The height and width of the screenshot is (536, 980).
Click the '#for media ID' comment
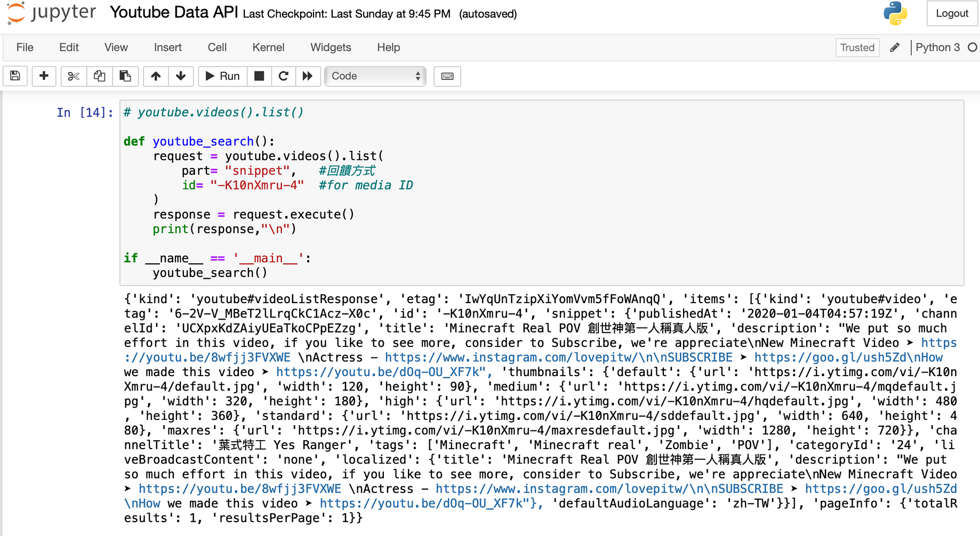[x=366, y=185]
